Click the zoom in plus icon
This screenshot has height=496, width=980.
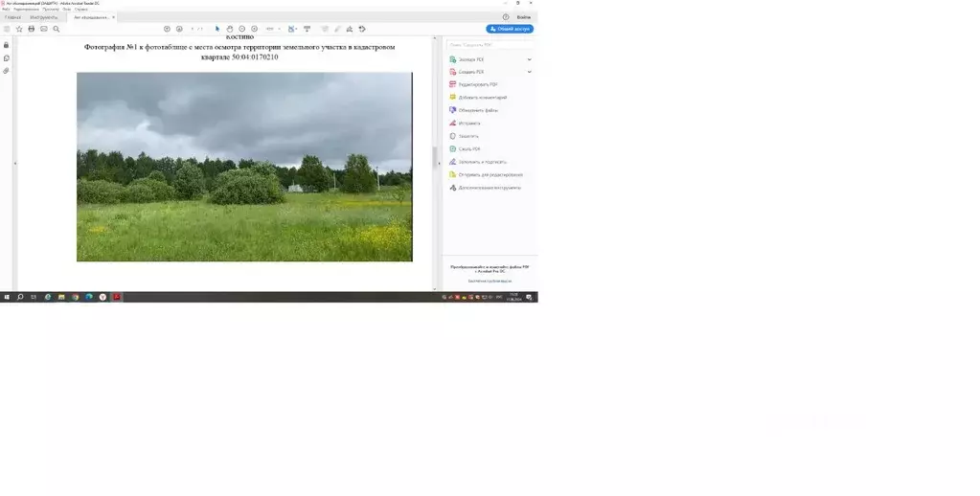pos(255,29)
